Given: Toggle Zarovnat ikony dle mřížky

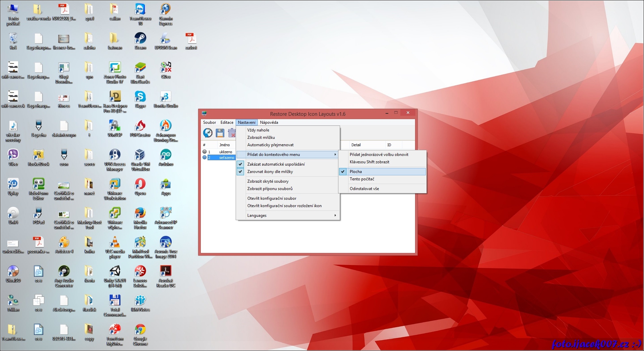Looking at the screenshot, I should [270, 172].
